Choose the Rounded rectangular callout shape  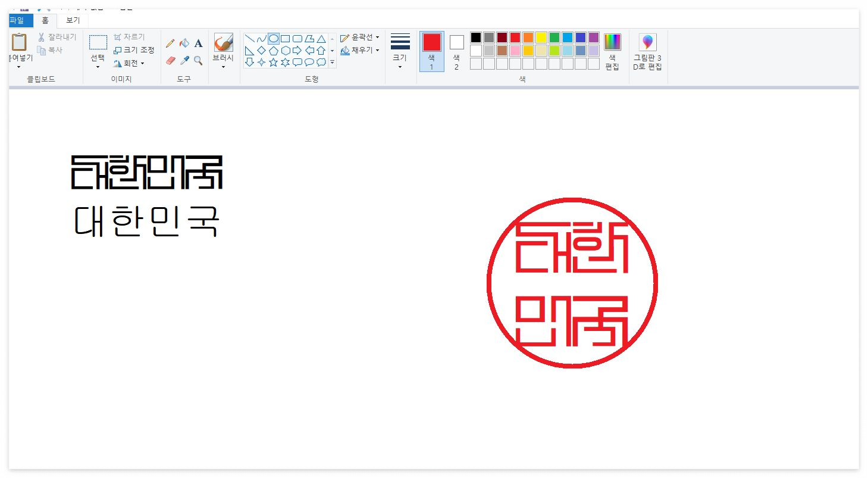(x=297, y=63)
